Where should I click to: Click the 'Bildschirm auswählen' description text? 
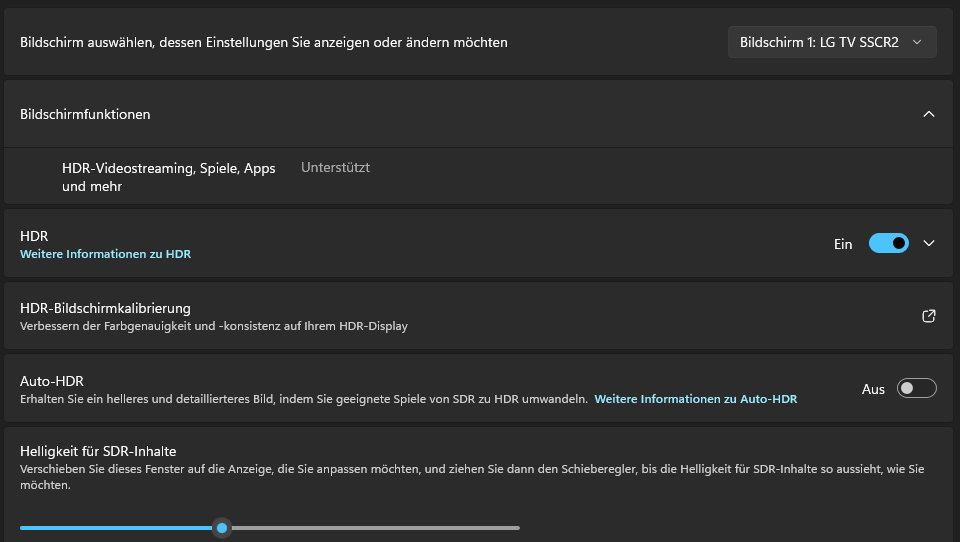[264, 42]
